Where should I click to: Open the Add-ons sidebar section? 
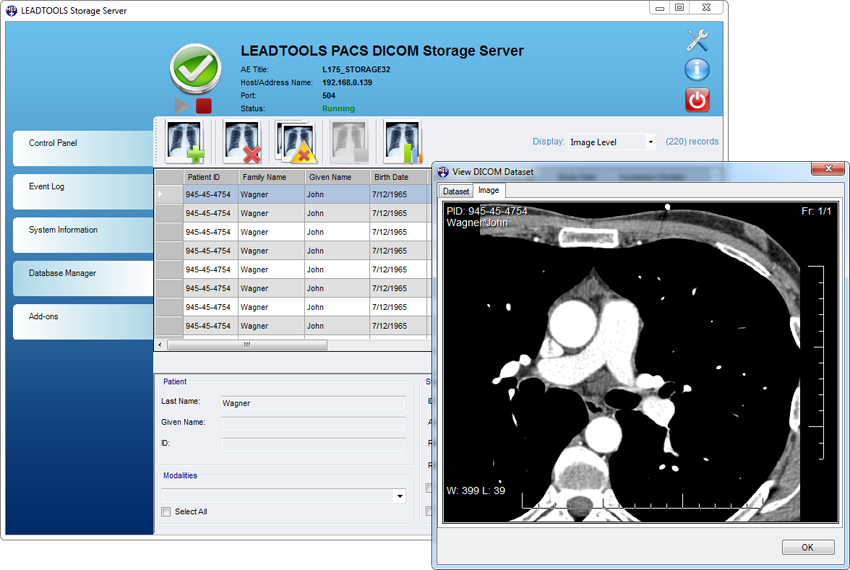[82, 316]
